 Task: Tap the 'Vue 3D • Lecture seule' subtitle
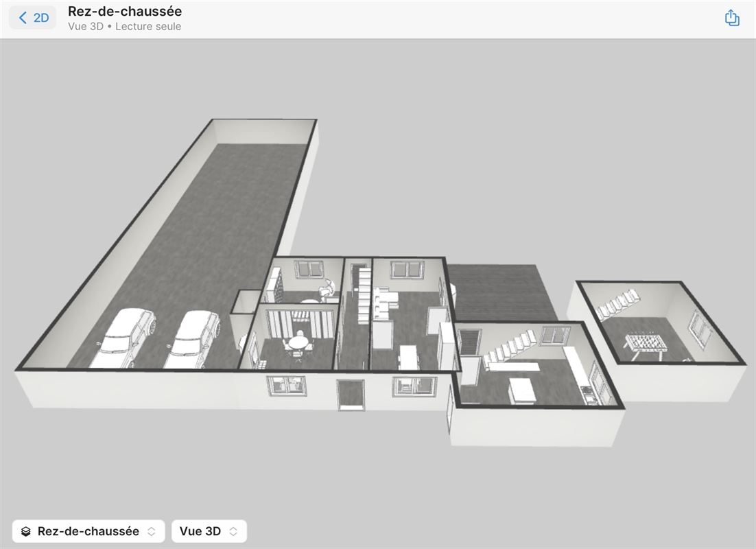125,27
